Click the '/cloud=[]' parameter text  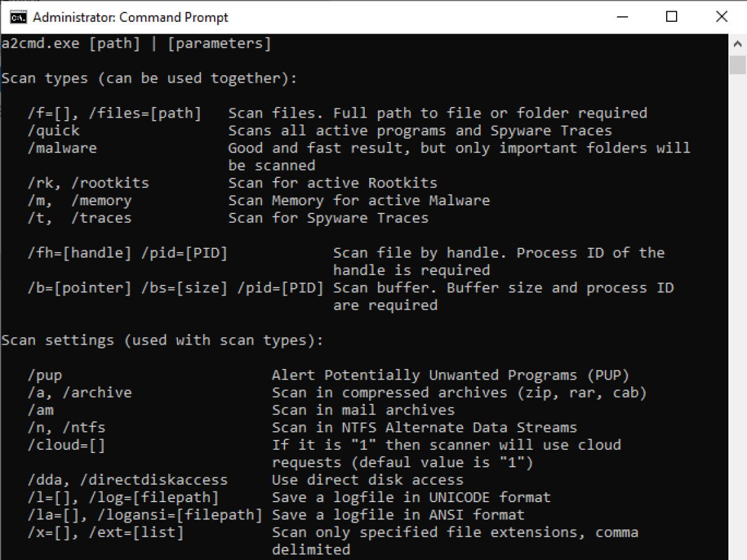click(x=67, y=445)
